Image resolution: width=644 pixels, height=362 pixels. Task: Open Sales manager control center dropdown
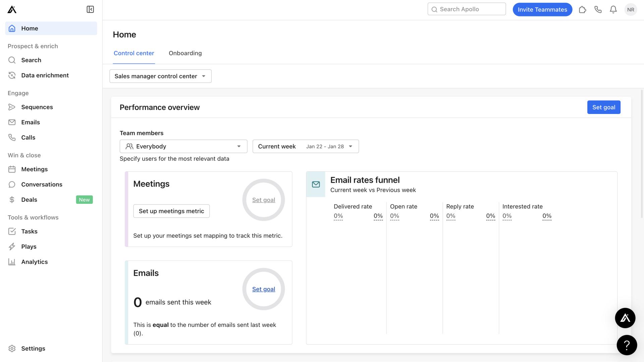point(160,76)
